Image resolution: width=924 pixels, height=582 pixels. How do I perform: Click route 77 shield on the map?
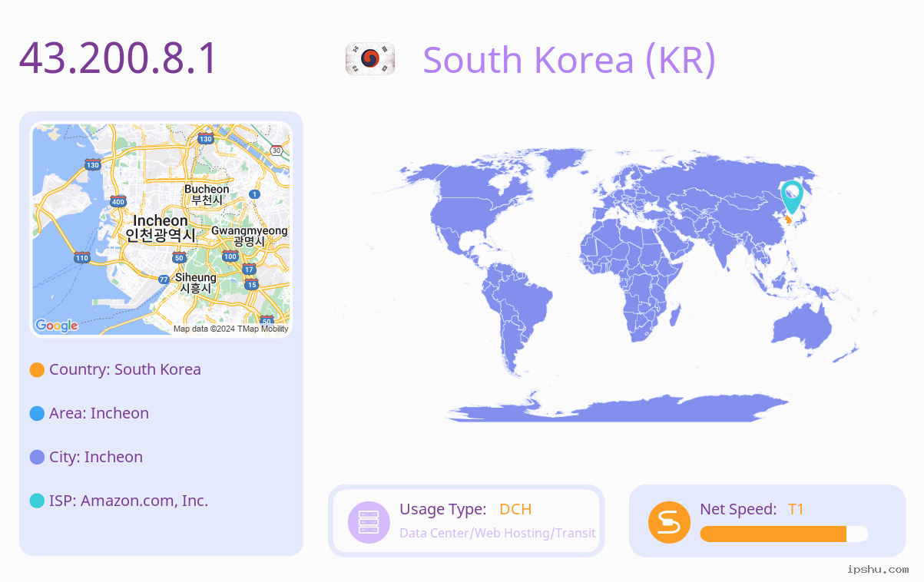pyautogui.click(x=164, y=279)
